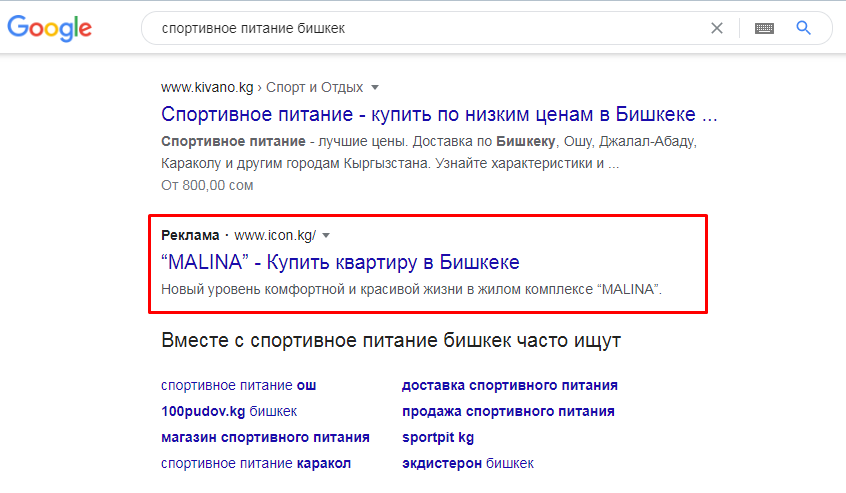
Task: Select related search "экдистерон бишкек"
Action: tap(467, 463)
